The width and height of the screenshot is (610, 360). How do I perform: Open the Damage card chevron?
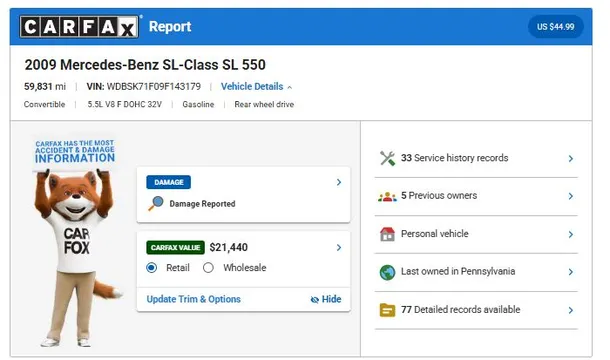coord(339,182)
